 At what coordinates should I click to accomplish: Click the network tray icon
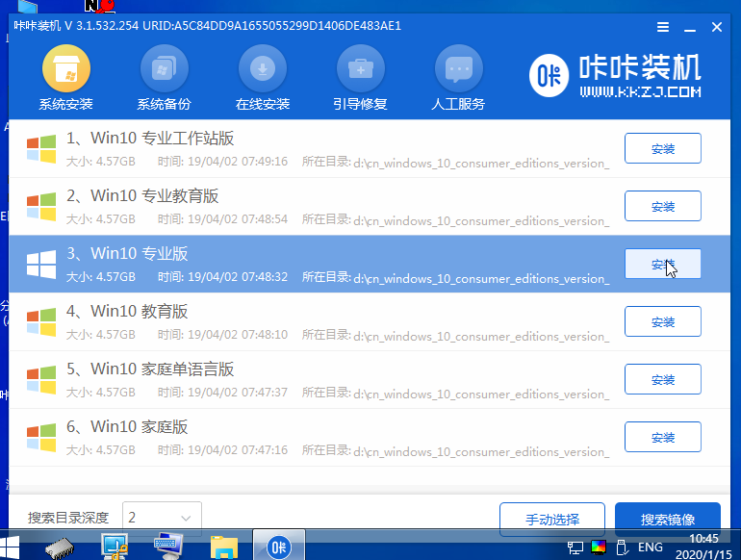575,547
